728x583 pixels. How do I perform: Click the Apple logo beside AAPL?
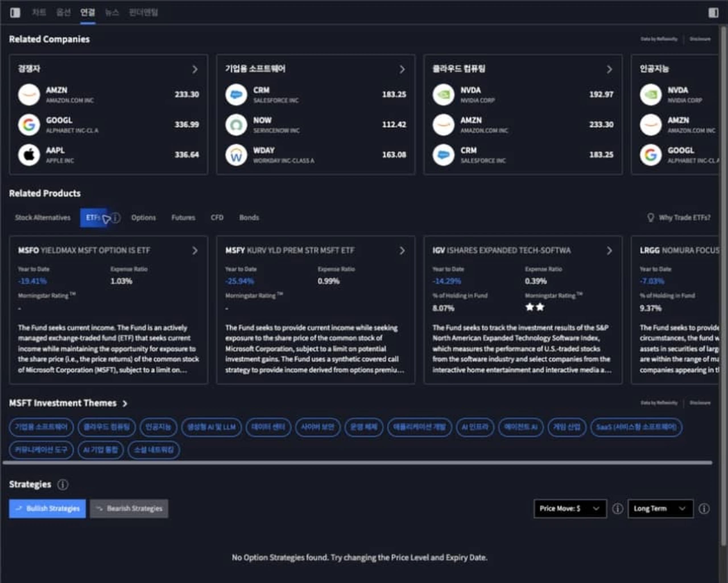pos(29,155)
